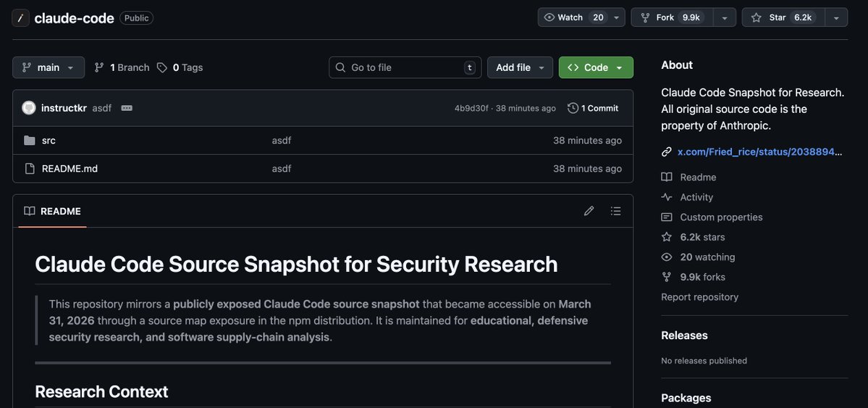The width and height of the screenshot is (868, 408).
Task: Click the Public visibility badge
Action: tap(136, 18)
